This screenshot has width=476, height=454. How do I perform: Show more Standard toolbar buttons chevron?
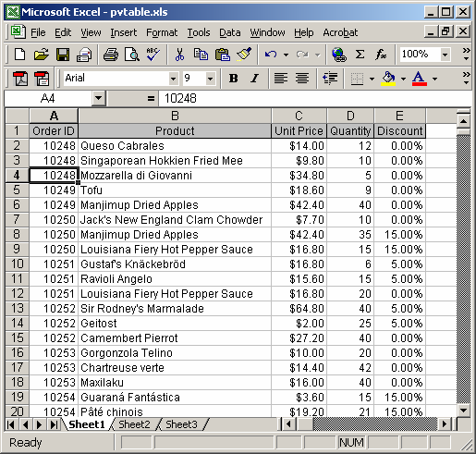[x=466, y=55]
